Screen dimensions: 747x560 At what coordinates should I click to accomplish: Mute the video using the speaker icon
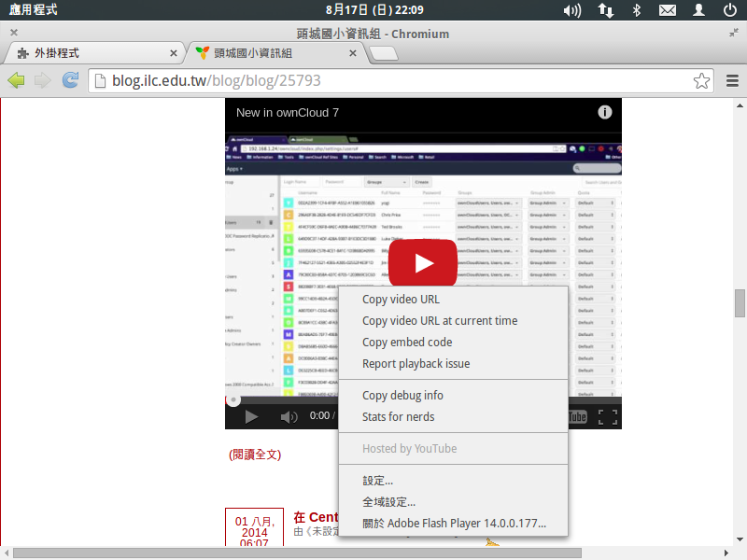pos(289,417)
